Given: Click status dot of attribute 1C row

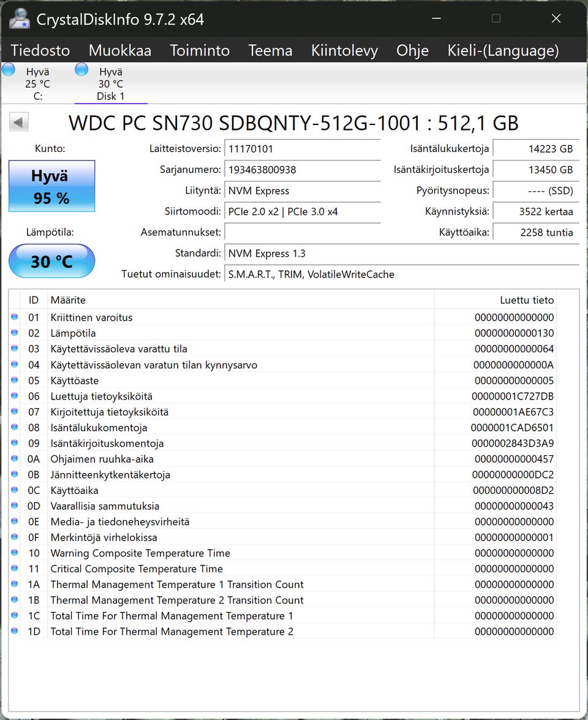Looking at the screenshot, I should pos(15,615).
